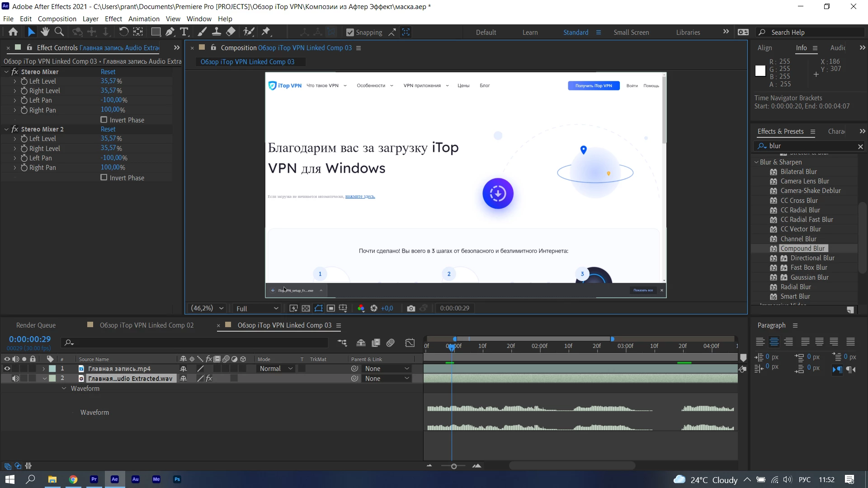This screenshot has height=488, width=868.
Task: Uncheck the Snapping checkbox
Action: pyautogui.click(x=350, y=33)
